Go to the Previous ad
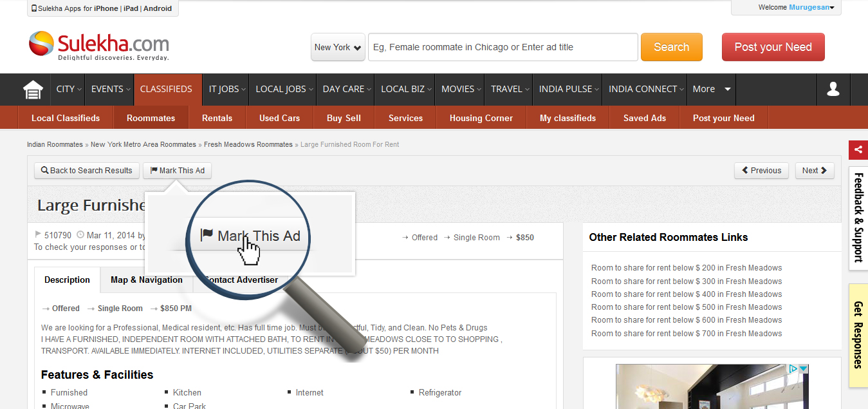This screenshot has width=868, height=409. [761, 171]
